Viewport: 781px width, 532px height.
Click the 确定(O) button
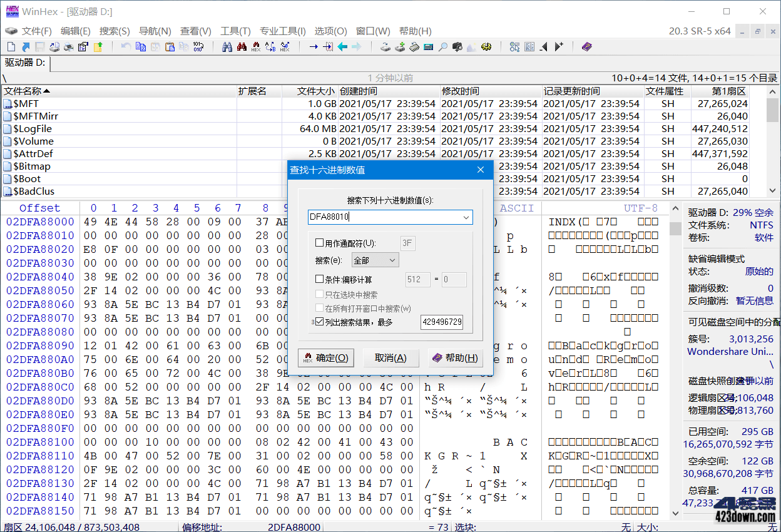[x=325, y=357]
